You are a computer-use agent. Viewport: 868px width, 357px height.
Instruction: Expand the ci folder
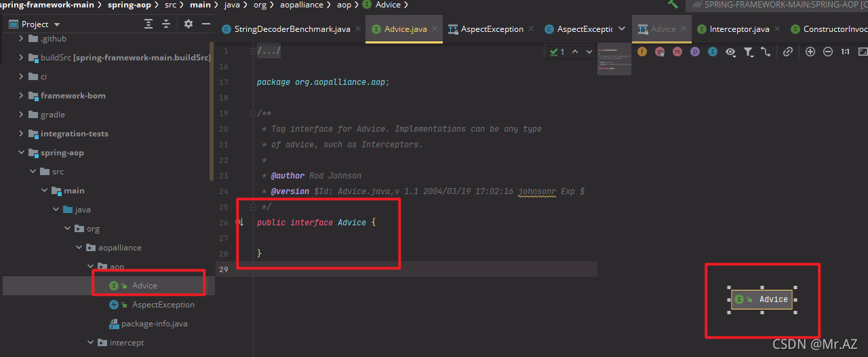(x=22, y=77)
